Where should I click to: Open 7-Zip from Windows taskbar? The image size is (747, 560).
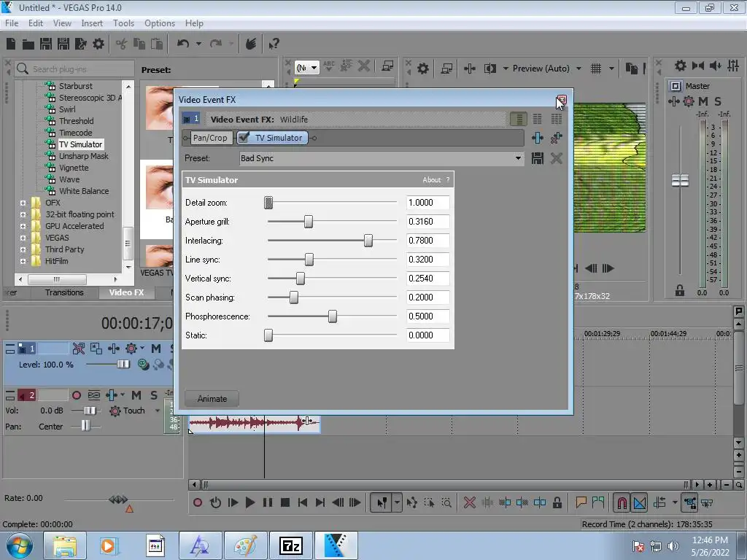pos(291,545)
